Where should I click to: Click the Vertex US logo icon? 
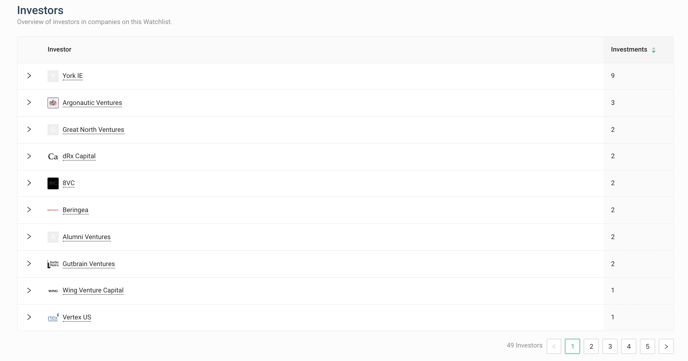(53, 317)
